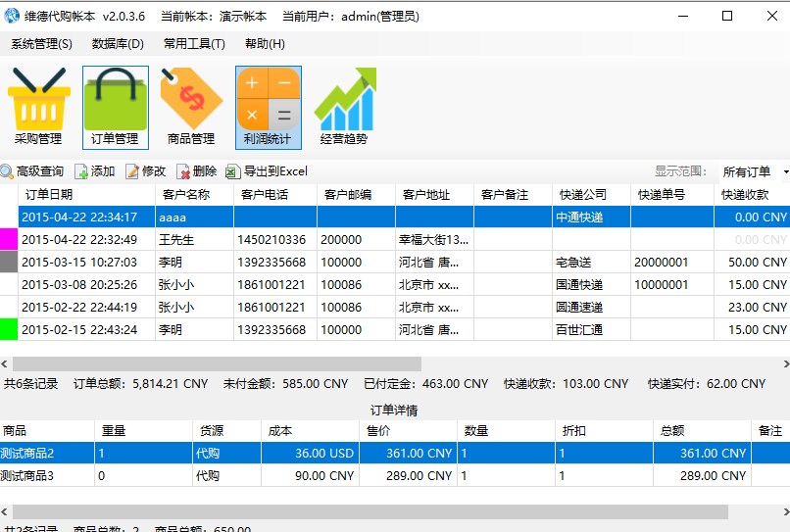Open the 帮助(H) menu

[265, 44]
